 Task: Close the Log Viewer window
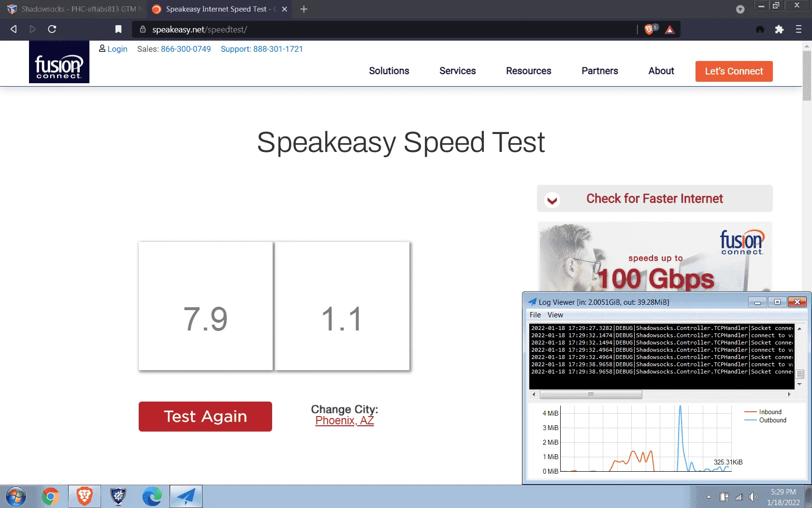(x=797, y=302)
